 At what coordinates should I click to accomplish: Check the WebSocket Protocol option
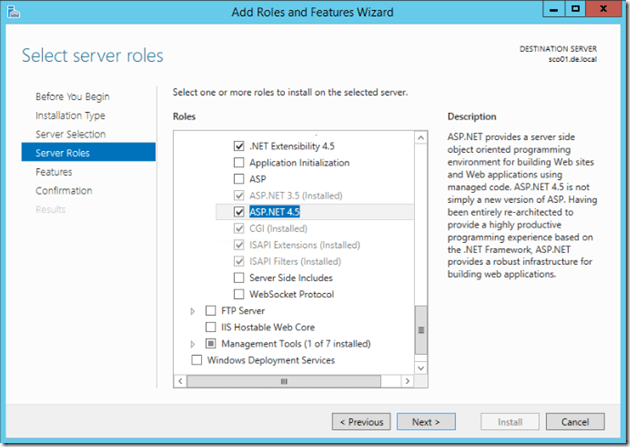click(x=239, y=294)
